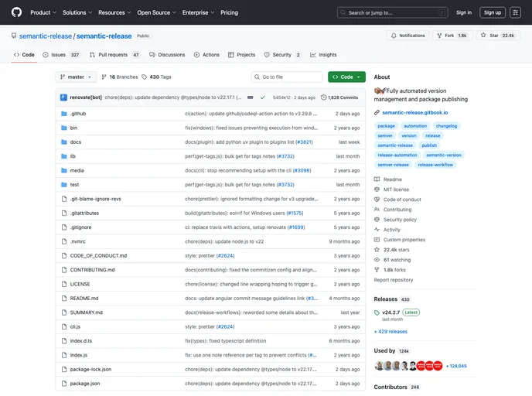532x396 pixels.
Task: Expand the green Code clone dropdown
Action: (x=346, y=77)
